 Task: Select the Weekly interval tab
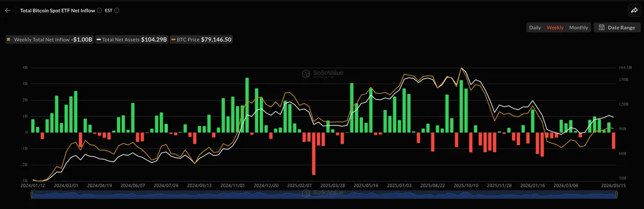(555, 27)
